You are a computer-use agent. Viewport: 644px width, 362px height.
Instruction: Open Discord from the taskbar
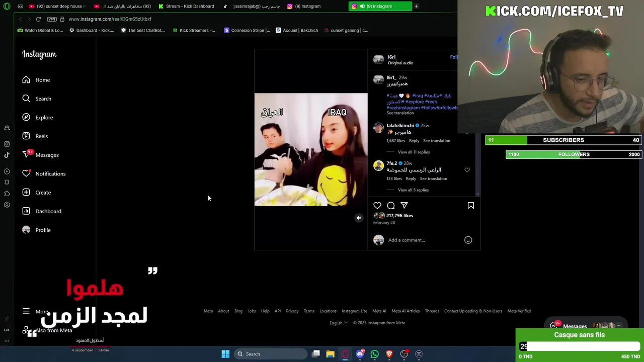click(x=360, y=354)
